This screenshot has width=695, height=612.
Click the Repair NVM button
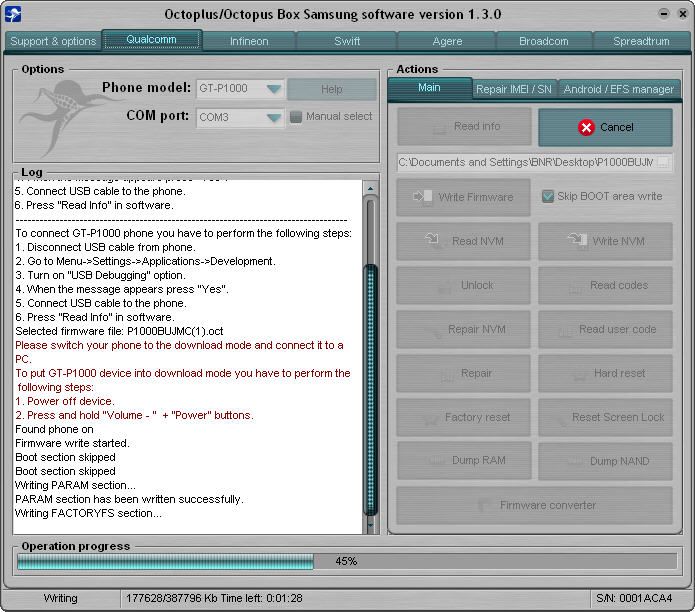pyautogui.click(x=463, y=329)
